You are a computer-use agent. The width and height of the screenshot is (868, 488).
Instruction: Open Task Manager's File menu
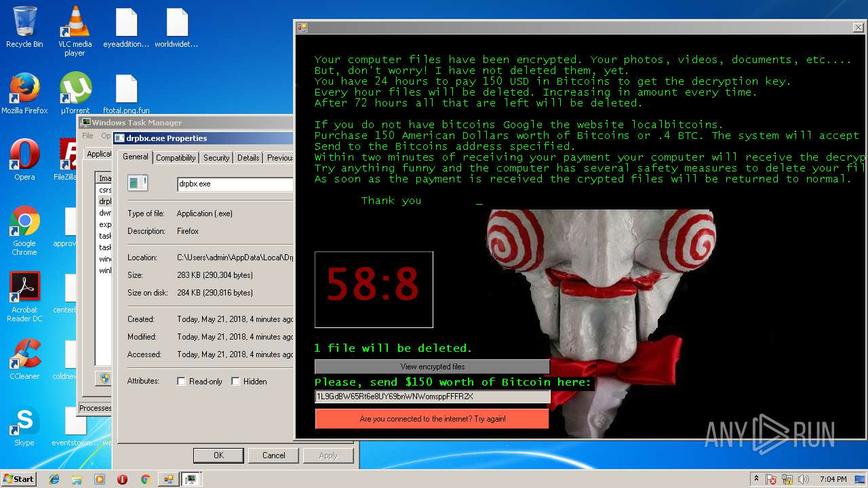(x=88, y=136)
